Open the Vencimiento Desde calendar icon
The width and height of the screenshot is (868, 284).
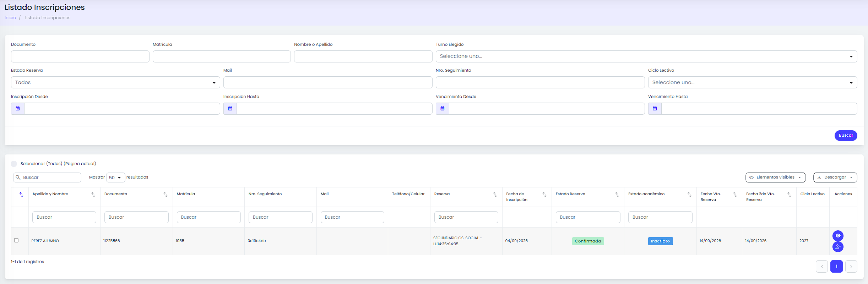pos(443,109)
